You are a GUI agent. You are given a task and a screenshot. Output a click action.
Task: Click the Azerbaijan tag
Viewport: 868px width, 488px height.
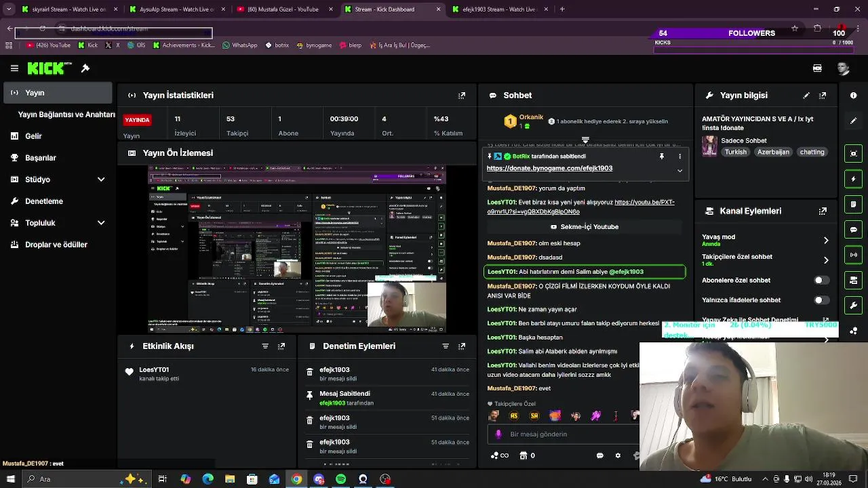pos(773,152)
